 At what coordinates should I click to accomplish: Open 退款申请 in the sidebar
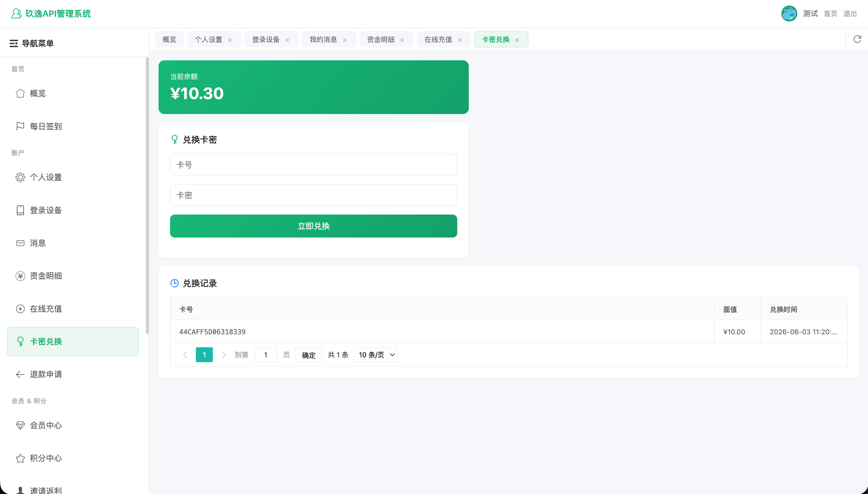pos(73,374)
